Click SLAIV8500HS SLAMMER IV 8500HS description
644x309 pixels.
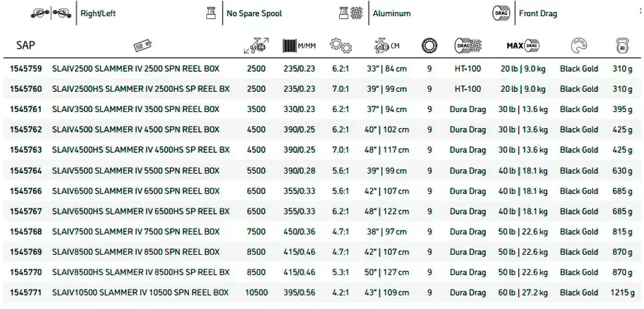click(141, 272)
